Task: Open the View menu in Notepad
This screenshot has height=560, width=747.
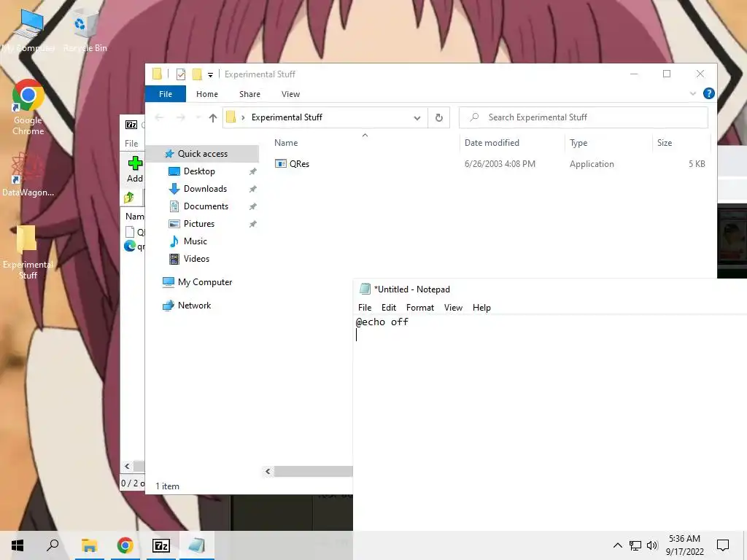Action: click(453, 308)
